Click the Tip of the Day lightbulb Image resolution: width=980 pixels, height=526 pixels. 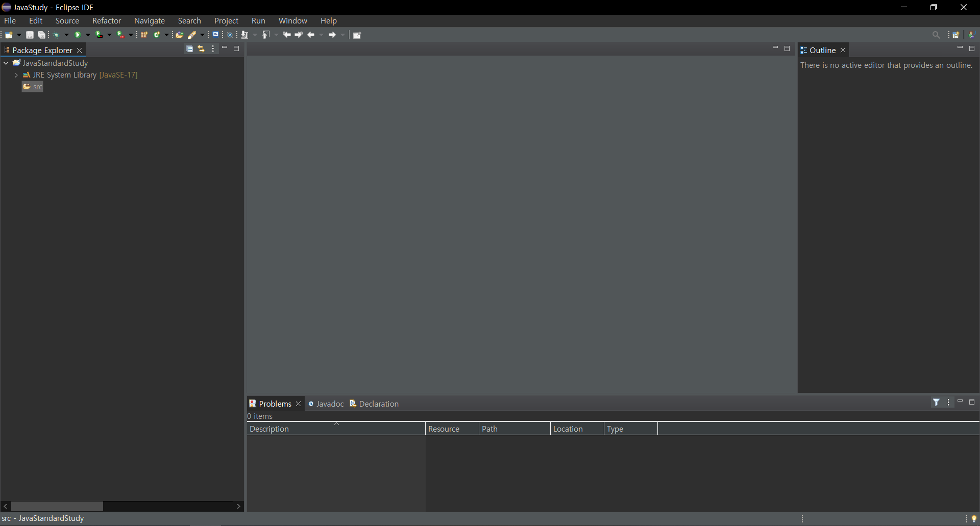coord(974,519)
